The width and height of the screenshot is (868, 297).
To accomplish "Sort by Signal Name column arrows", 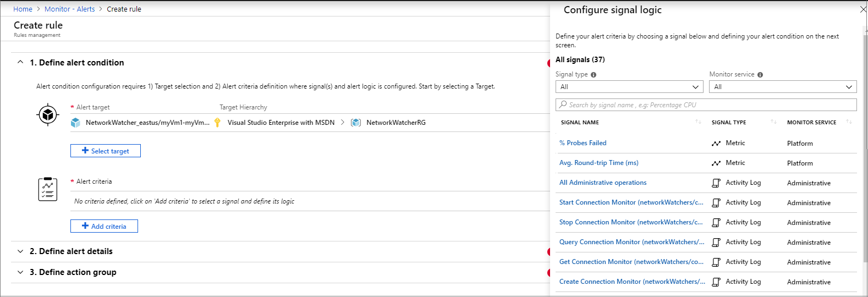I will pos(698,122).
